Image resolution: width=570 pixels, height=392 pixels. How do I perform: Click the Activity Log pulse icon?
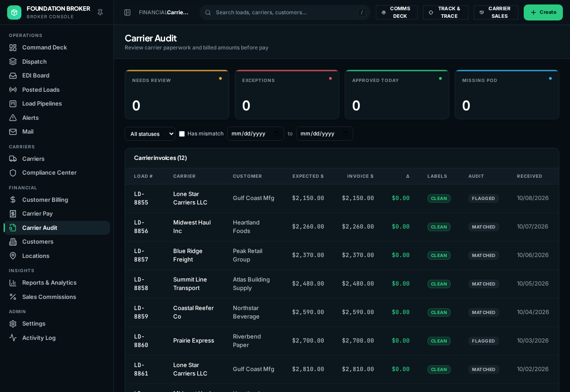(13, 338)
